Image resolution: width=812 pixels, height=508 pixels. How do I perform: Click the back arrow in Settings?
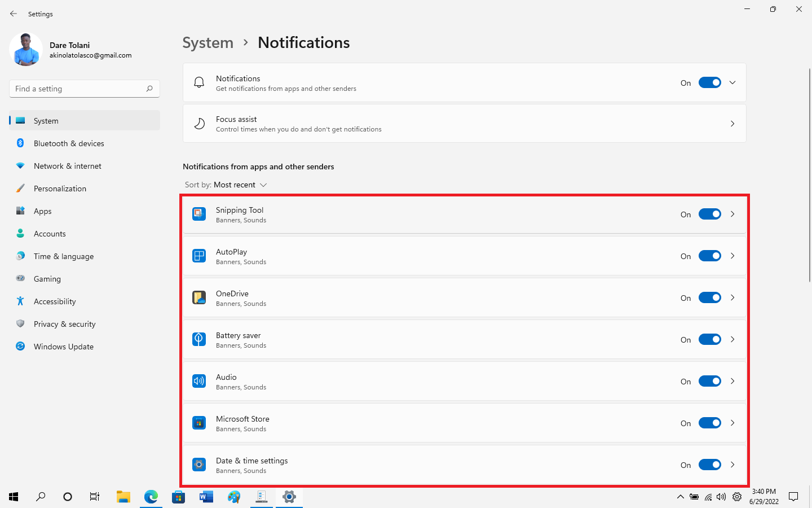pyautogui.click(x=14, y=14)
